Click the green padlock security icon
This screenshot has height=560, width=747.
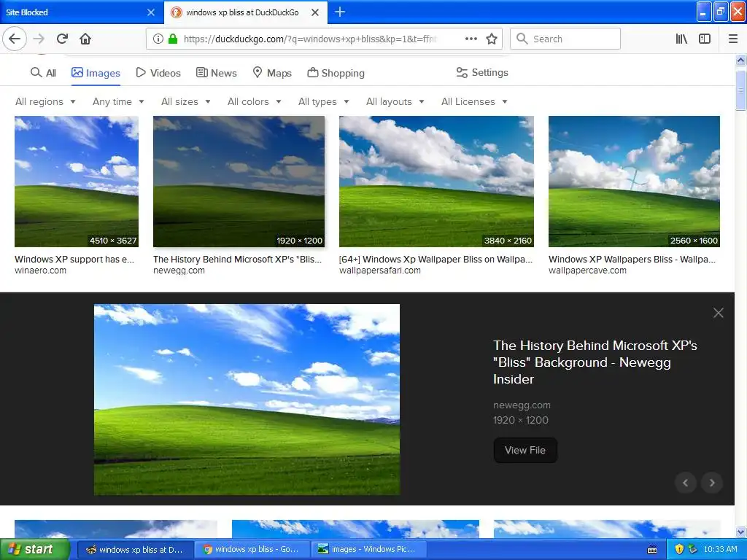(173, 39)
